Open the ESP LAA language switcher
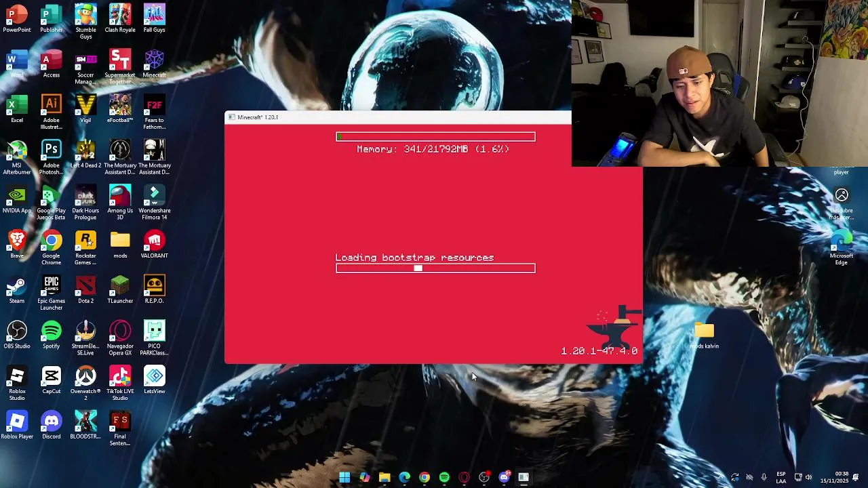 pyautogui.click(x=781, y=477)
